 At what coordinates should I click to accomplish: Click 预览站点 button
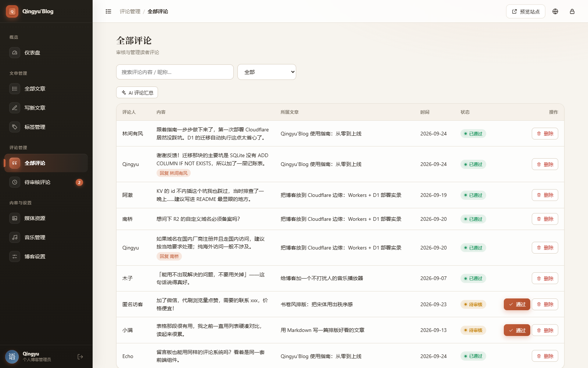click(526, 11)
